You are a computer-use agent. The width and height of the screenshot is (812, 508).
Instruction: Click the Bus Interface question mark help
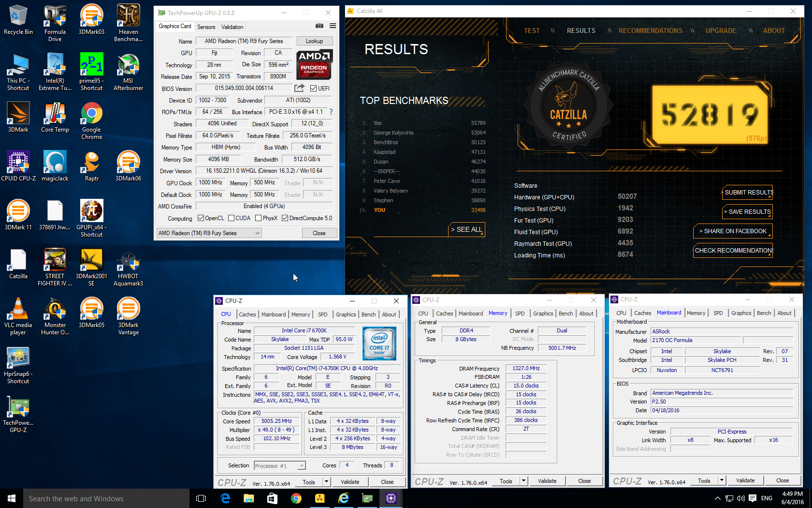331,112
